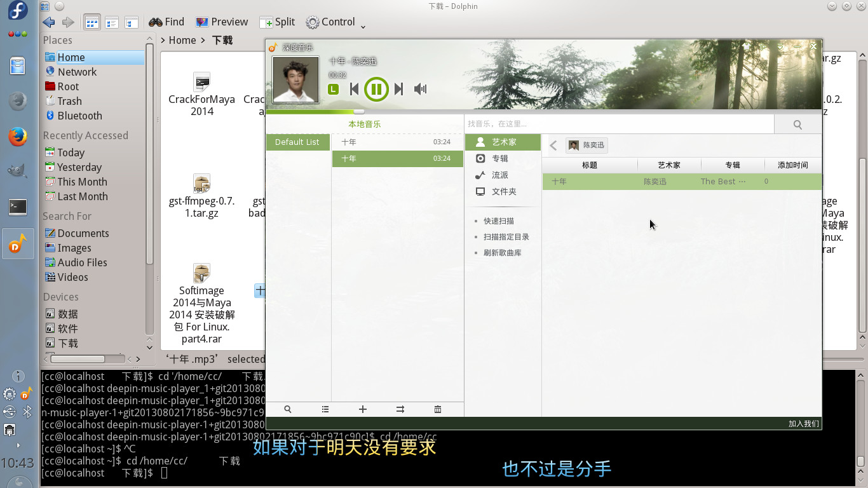Click Home in Dolphin breadcrumb path
Image resolution: width=868 pixels, height=488 pixels.
pos(182,40)
